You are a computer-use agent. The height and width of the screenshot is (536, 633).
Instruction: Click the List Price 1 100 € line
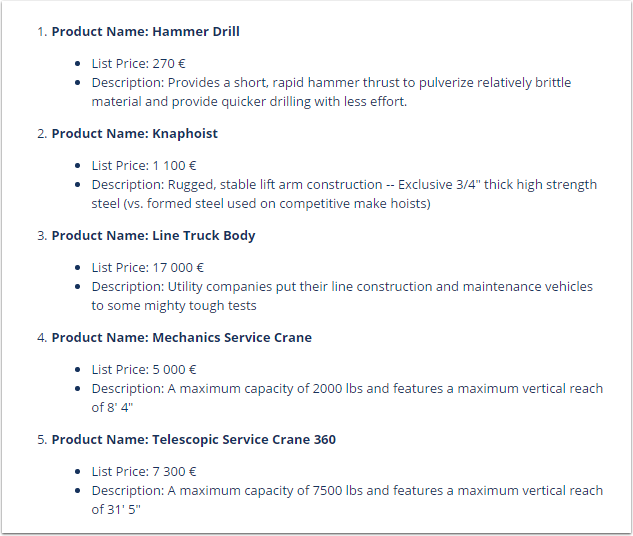pyautogui.click(x=144, y=165)
